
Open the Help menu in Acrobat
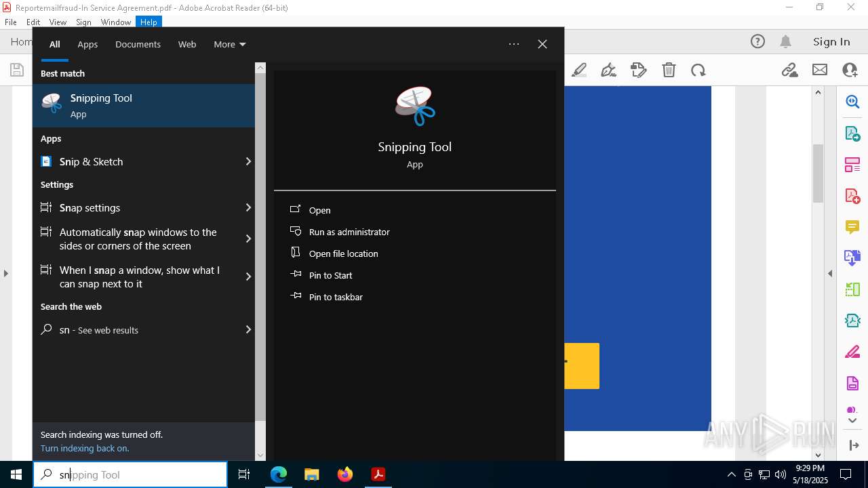[x=149, y=22]
